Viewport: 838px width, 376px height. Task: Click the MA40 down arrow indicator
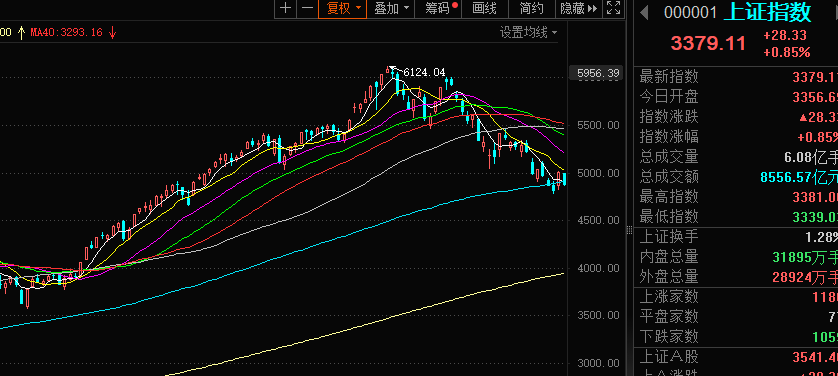click(112, 33)
